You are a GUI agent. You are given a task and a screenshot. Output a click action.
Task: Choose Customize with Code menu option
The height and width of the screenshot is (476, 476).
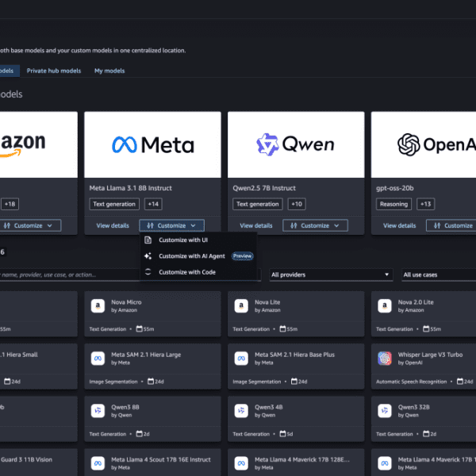[198, 272]
